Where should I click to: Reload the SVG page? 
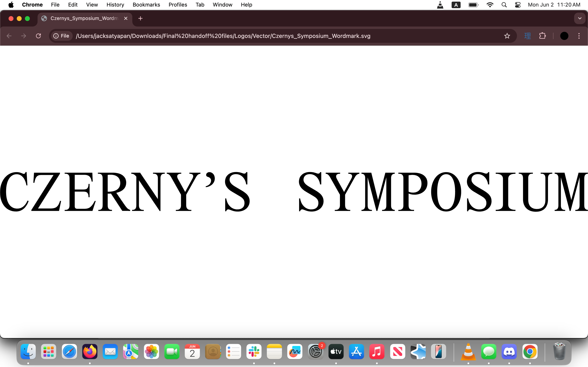(38, 36)
